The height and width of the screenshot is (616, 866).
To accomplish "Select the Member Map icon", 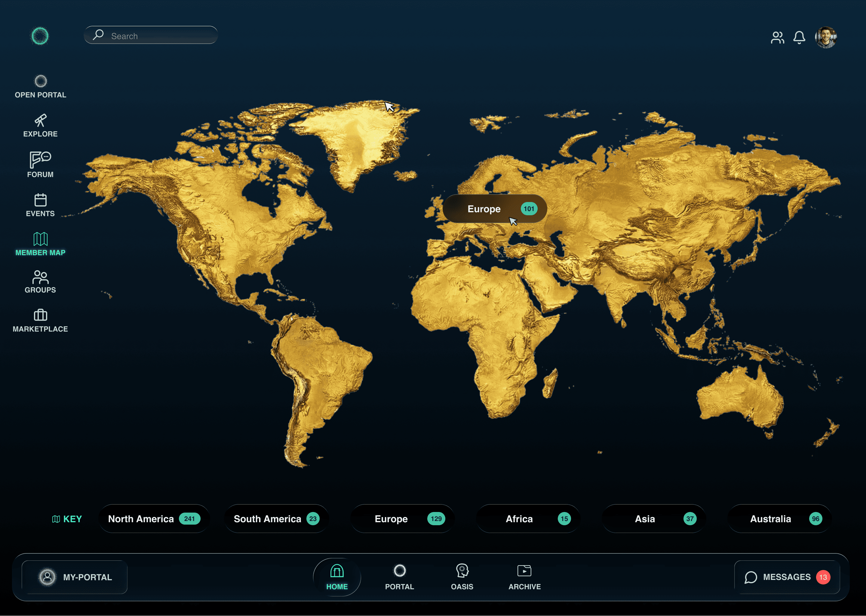I will 40,239.
